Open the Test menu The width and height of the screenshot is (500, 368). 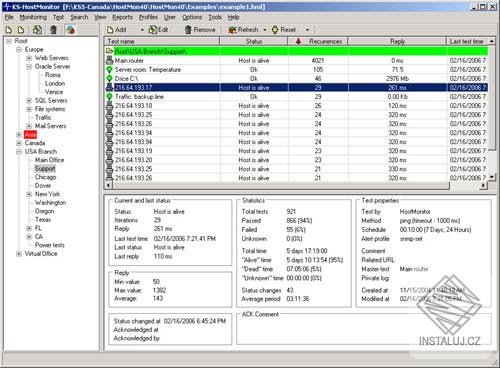[58, 17]
